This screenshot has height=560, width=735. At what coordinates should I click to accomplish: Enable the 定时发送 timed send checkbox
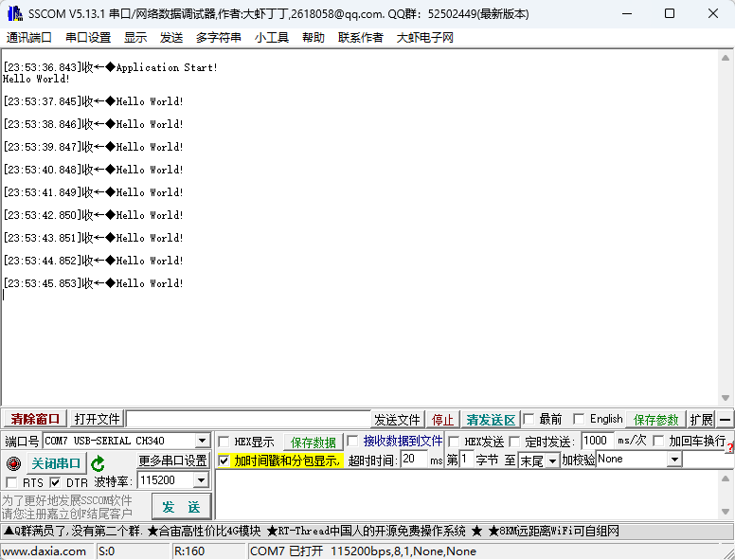pyautogui.click(x=515, y=442)
